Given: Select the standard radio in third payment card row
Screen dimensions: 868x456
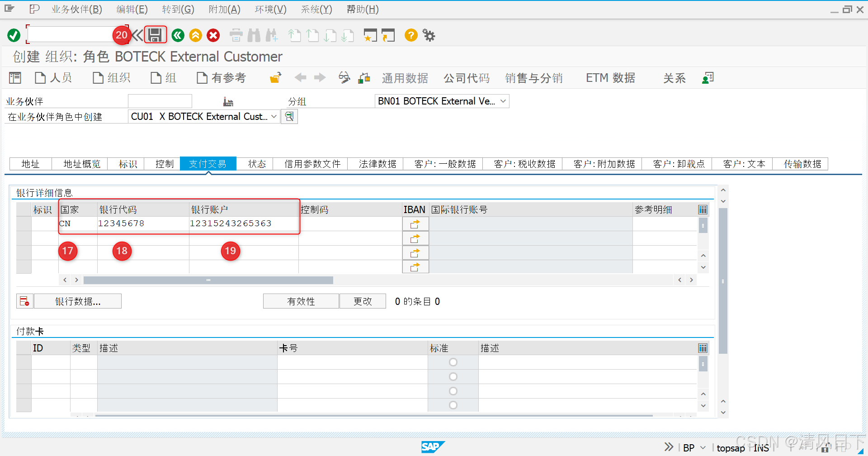Looking at the screenshot, I should pyautogui.click(x=453, y=391).
